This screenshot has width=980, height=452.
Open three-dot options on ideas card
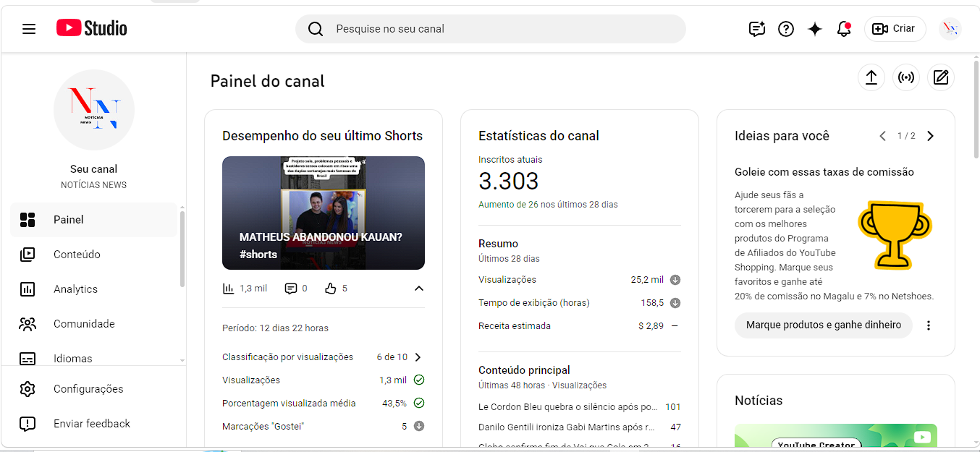point(929,325)
